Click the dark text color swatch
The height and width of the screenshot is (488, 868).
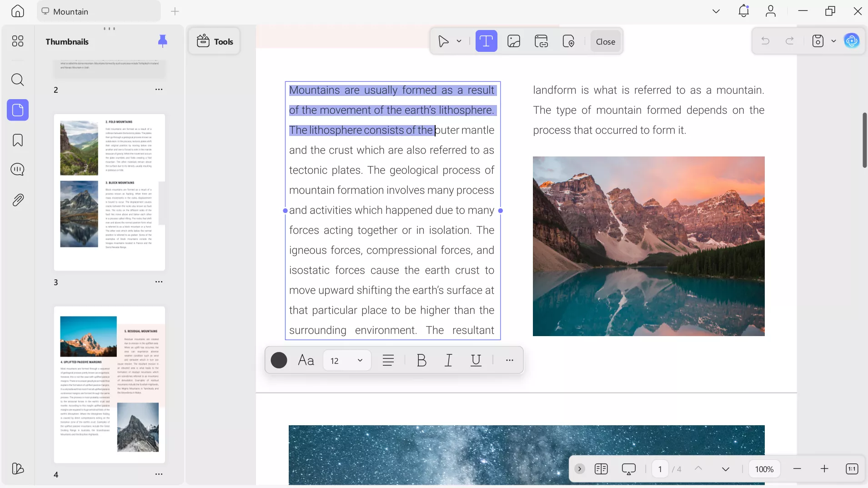[x=279, y=361]
